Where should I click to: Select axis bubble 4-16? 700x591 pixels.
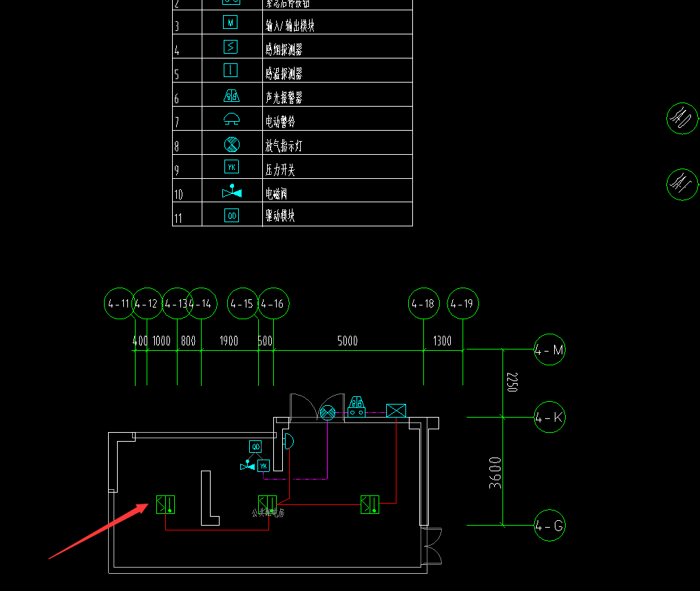click(274, 303)
